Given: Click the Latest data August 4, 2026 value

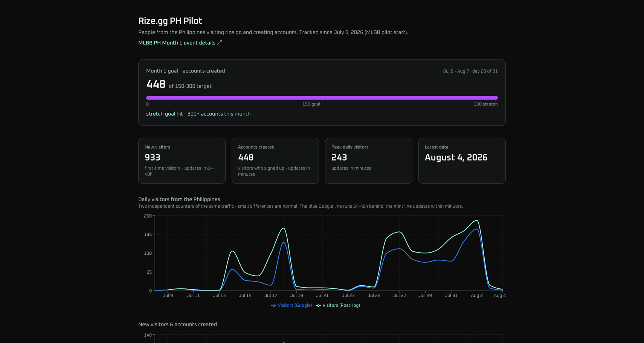Looking at the screenshot, I should 456,158.
